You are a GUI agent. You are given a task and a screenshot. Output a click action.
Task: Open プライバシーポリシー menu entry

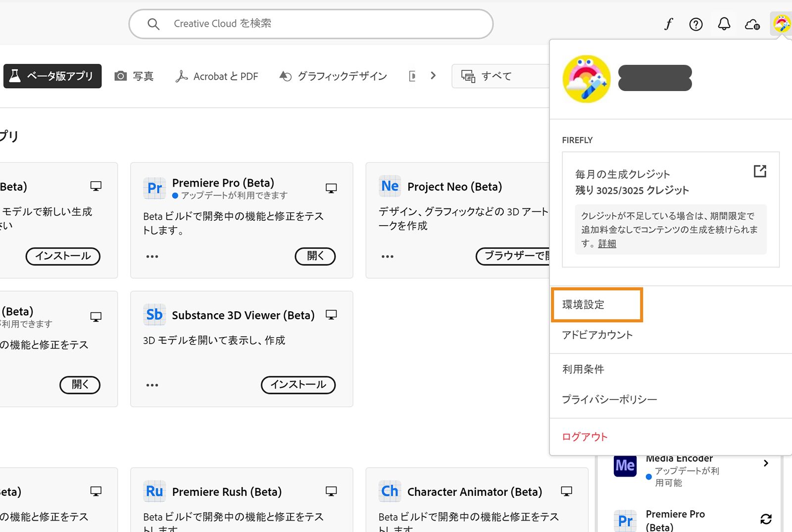click(x=609, y=399)
